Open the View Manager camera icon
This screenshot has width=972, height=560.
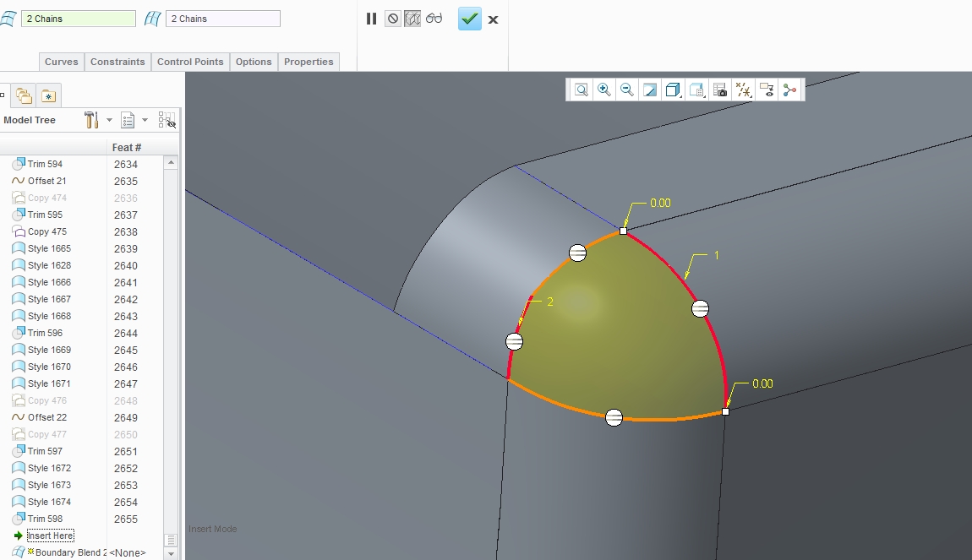(x=719, y=90)
